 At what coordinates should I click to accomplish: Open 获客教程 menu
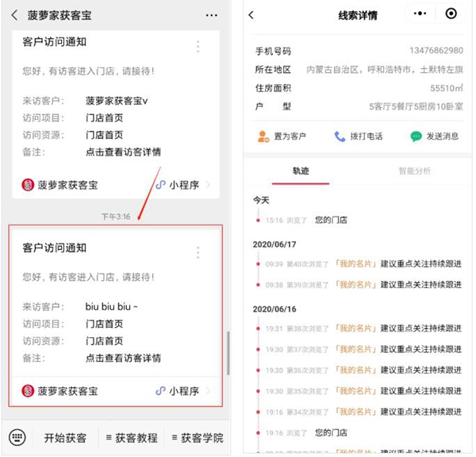point(132,438)
